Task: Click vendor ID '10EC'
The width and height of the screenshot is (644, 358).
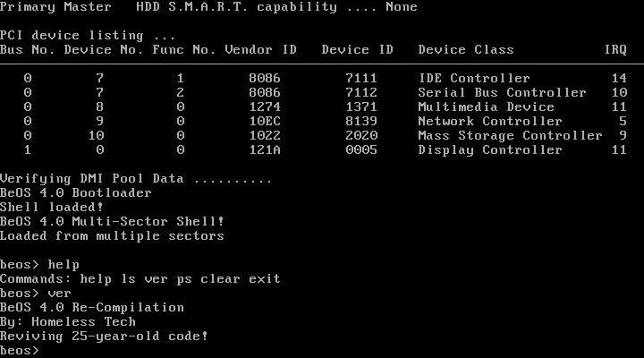Action: pyautogui.click(x=265, y=122)
